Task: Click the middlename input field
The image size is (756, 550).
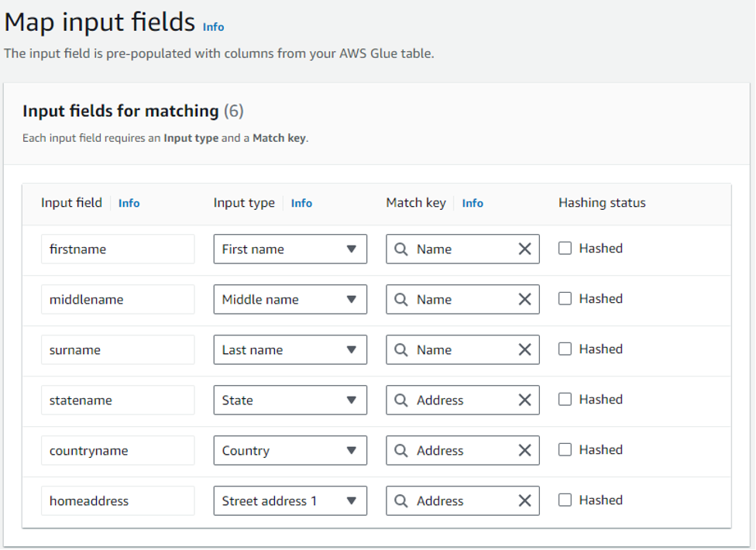Action: tap(118, 300)
